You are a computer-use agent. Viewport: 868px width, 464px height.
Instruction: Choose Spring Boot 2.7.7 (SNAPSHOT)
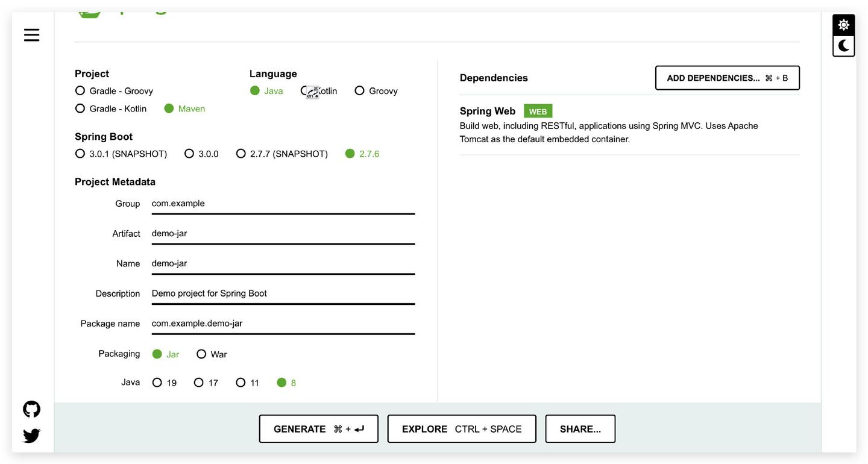pyautogui.click(x=241, y=154)
